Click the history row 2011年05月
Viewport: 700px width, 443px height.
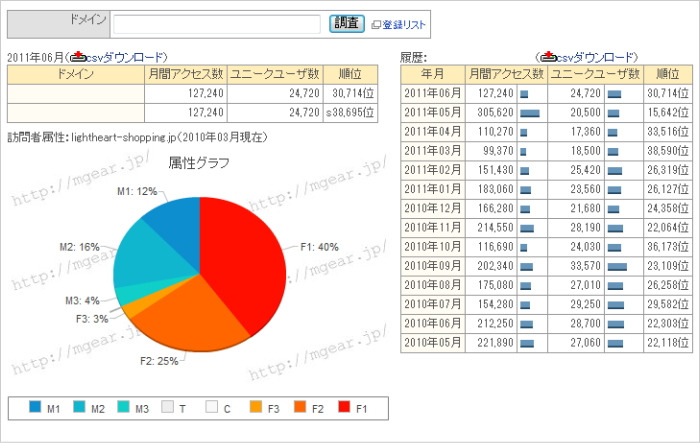click(x=546, y=113)
